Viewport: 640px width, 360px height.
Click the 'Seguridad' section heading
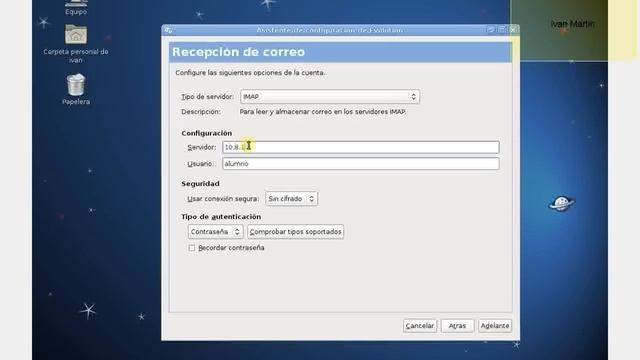tap(200, 184)
